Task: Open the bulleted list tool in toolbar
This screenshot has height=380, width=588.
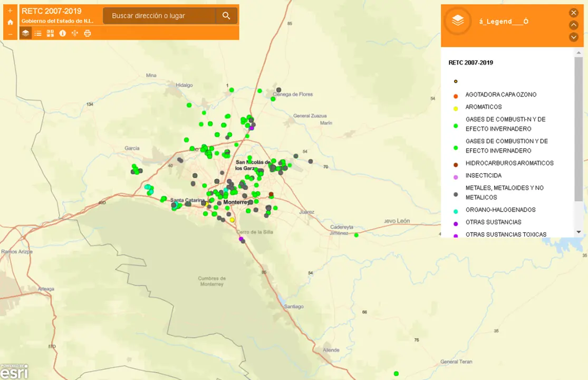Action: tap(38, 33)
